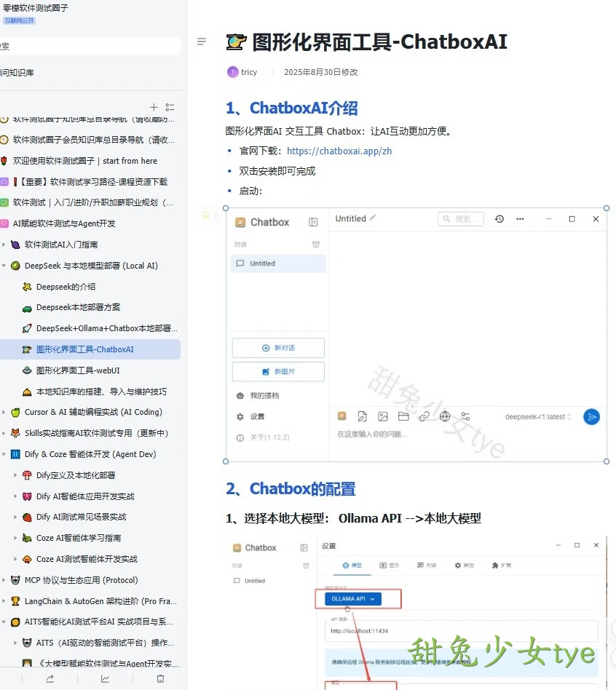The image size is (616, 690).
Task: Click tricy author avatar
Action: 232,72
